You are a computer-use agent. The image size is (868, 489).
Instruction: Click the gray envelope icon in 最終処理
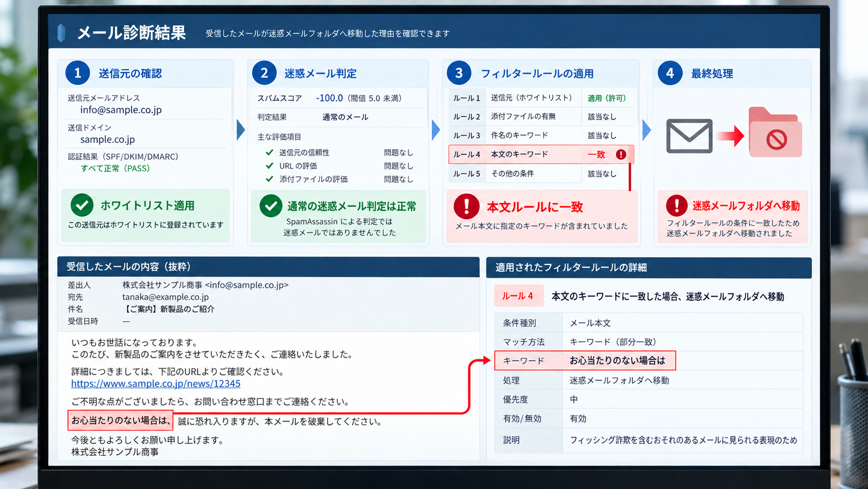[x=689, y=136]
